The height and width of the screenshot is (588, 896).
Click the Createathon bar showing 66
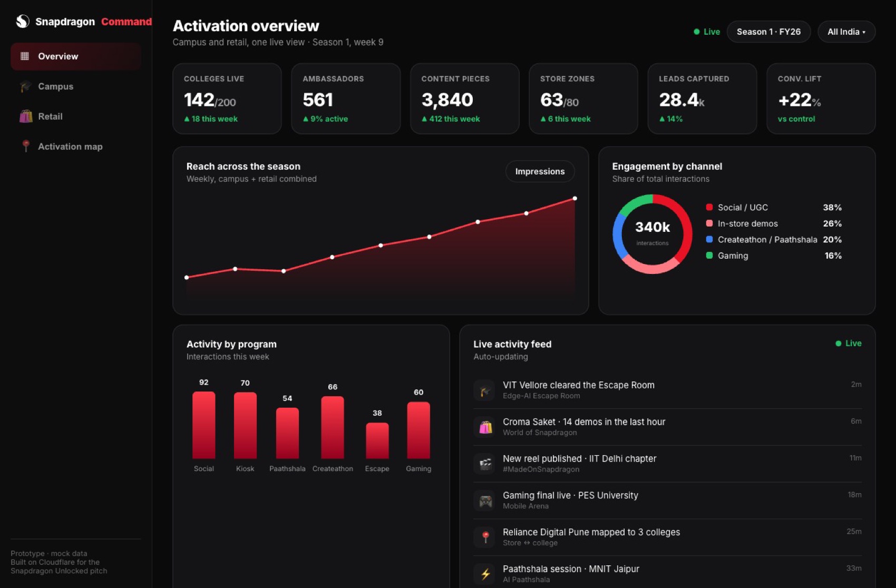[x=333, y=427]
